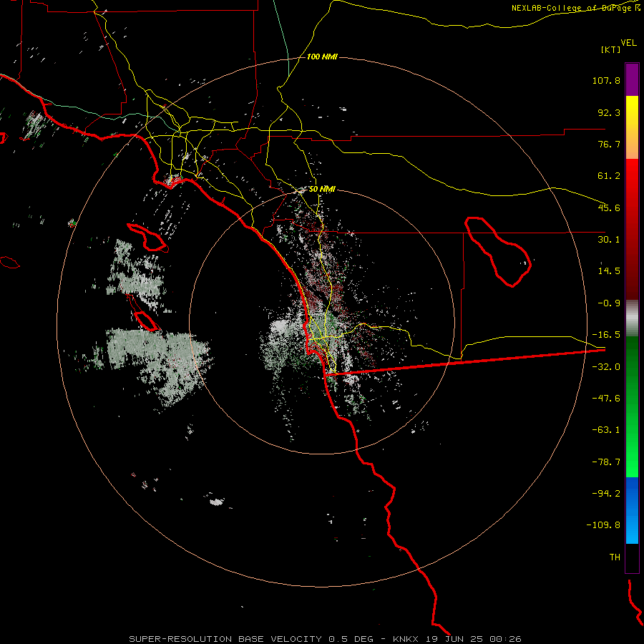The width and height of the screenshot is (644, 644).
Task: Click the -78.7 velocity scale value
Action: click(606, 462)
